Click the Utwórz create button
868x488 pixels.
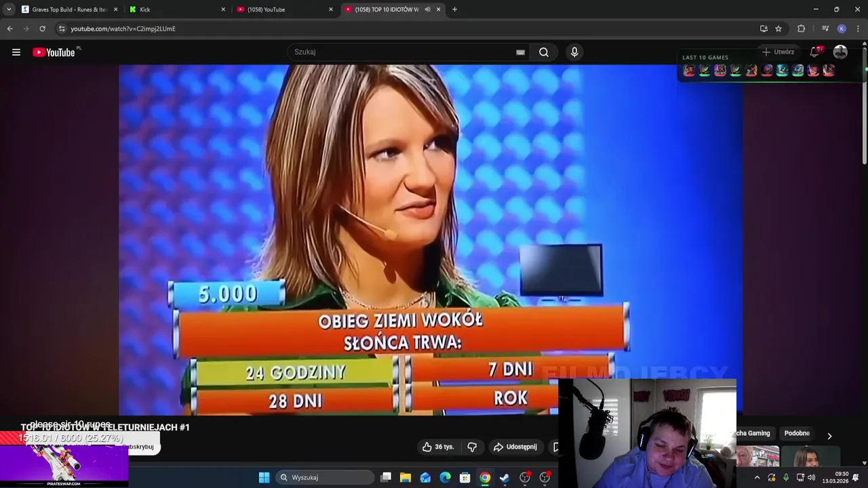(778, 52)
